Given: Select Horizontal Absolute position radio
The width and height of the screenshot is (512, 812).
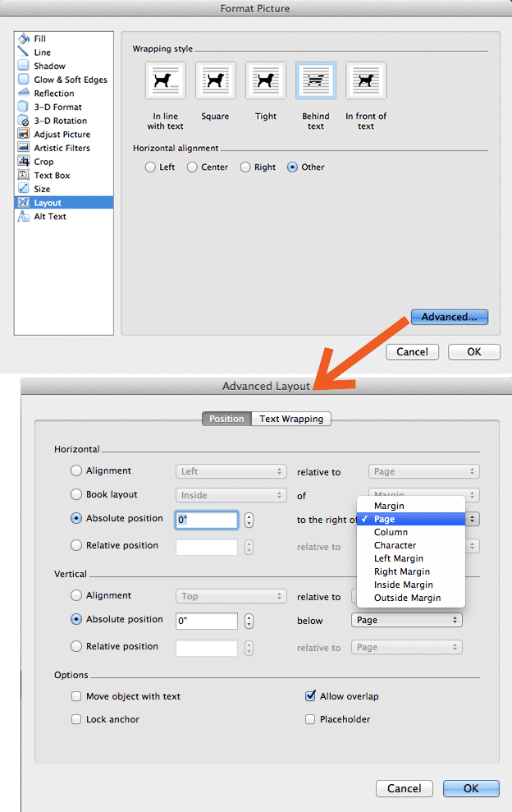Looking at the screenshot, I should point(76,518).
